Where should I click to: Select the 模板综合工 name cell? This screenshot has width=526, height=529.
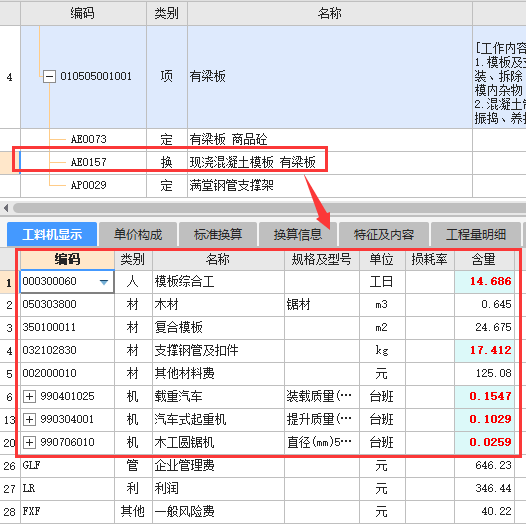[218, 282]
